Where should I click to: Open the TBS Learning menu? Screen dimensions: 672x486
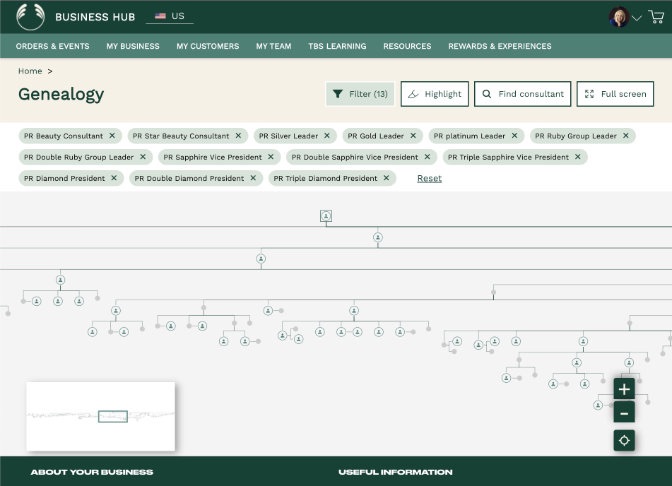tap(337, 46)
